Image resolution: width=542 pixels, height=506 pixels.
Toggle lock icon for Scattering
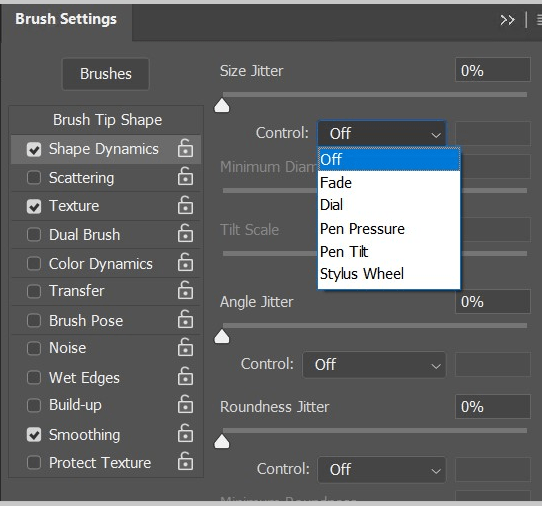point(185,176)
